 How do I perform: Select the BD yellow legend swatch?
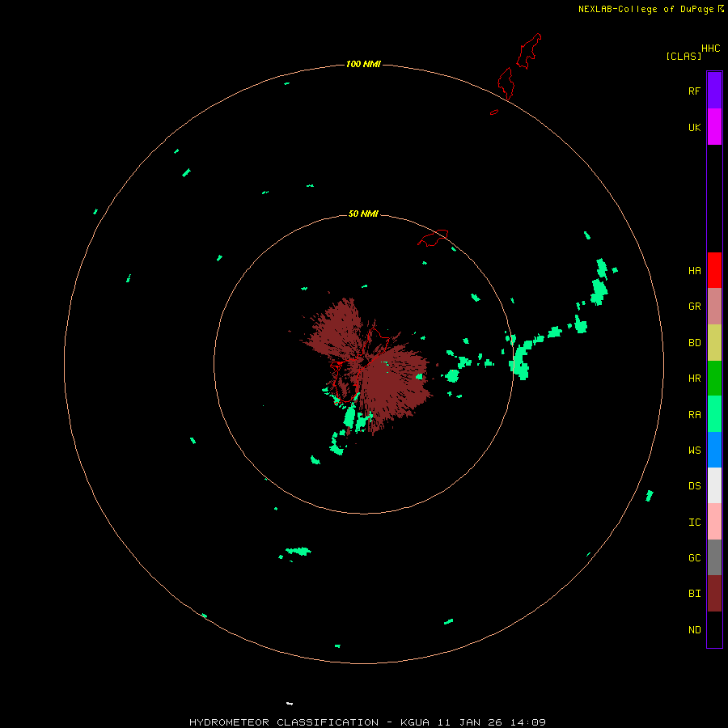pyautogui.click(x=714, y=343)
